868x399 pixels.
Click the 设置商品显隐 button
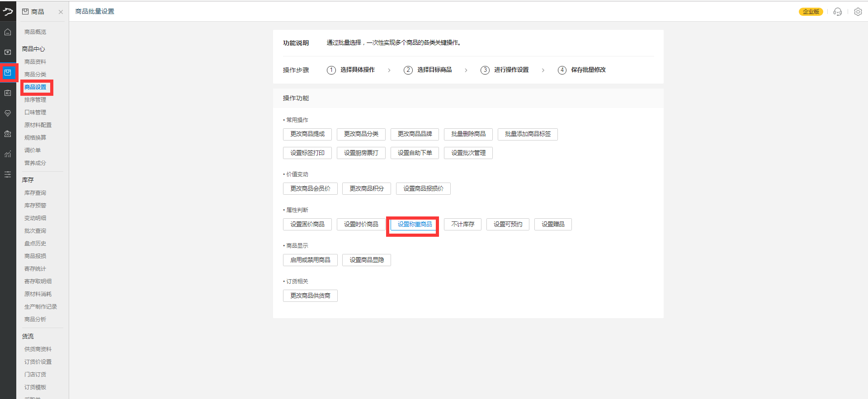pyautogui.click(x=367, y=260)
